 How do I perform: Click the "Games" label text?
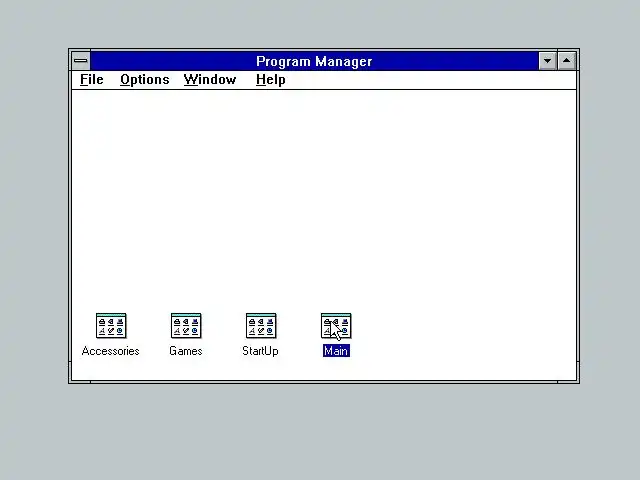(186, 351)
